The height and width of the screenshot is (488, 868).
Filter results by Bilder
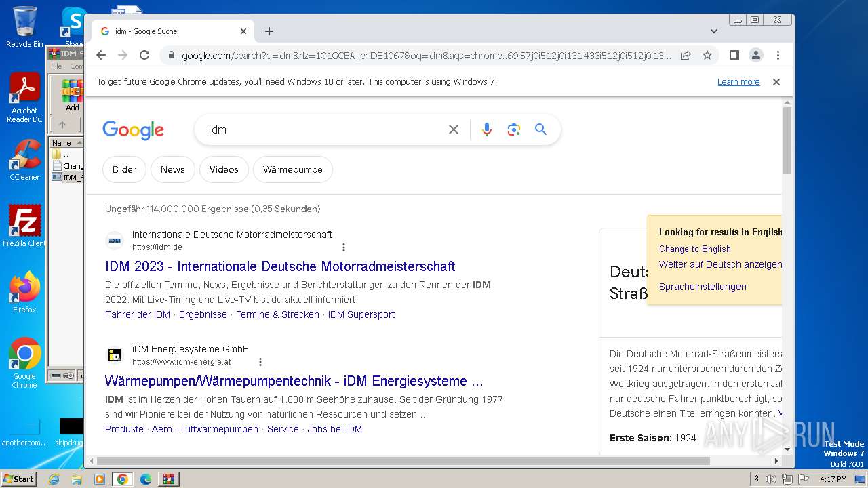point(124,169)
